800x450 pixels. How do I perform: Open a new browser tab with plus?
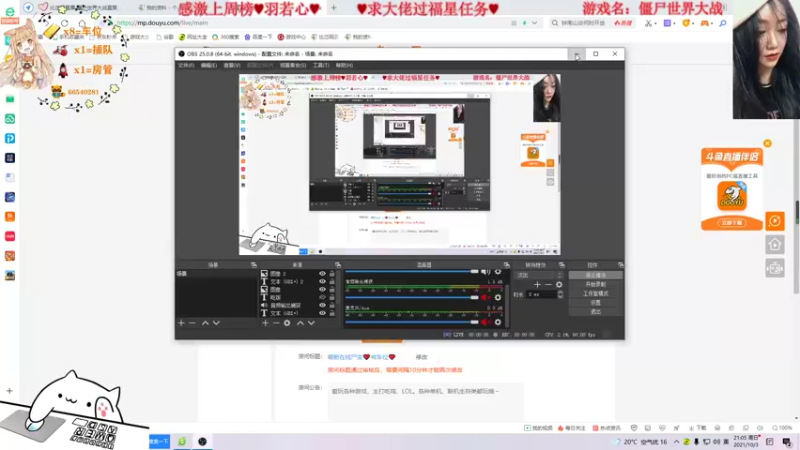pos(334,8)
